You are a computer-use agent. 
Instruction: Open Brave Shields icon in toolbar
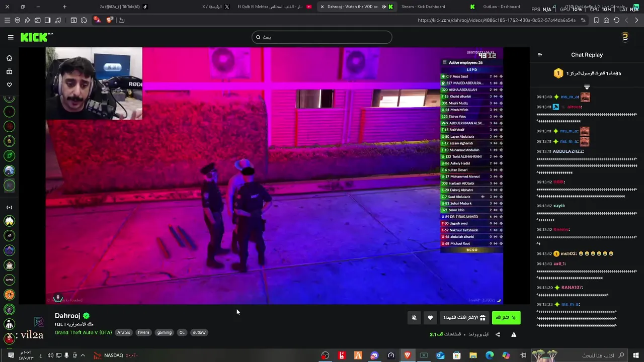(x=17, y=20)
